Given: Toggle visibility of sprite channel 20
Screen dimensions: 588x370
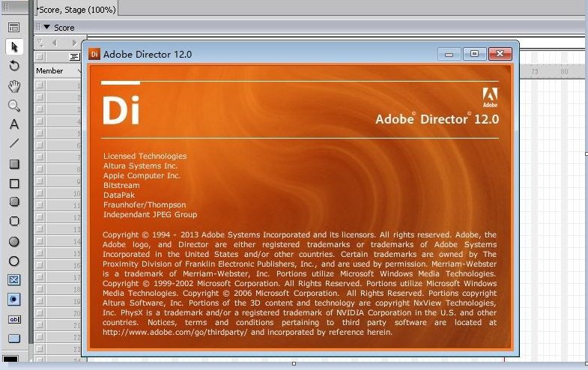Looking at the screenshot, I should tap(40, 313).
